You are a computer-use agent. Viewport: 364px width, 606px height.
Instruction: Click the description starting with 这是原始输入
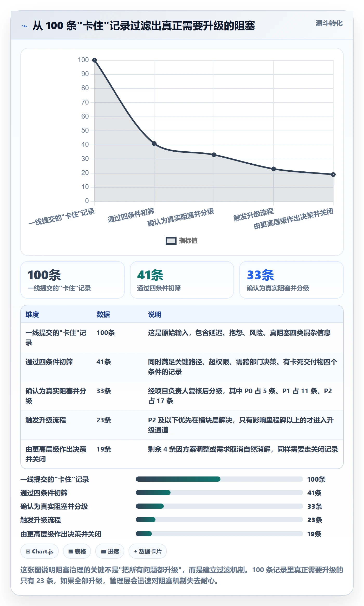pos(239,333)
